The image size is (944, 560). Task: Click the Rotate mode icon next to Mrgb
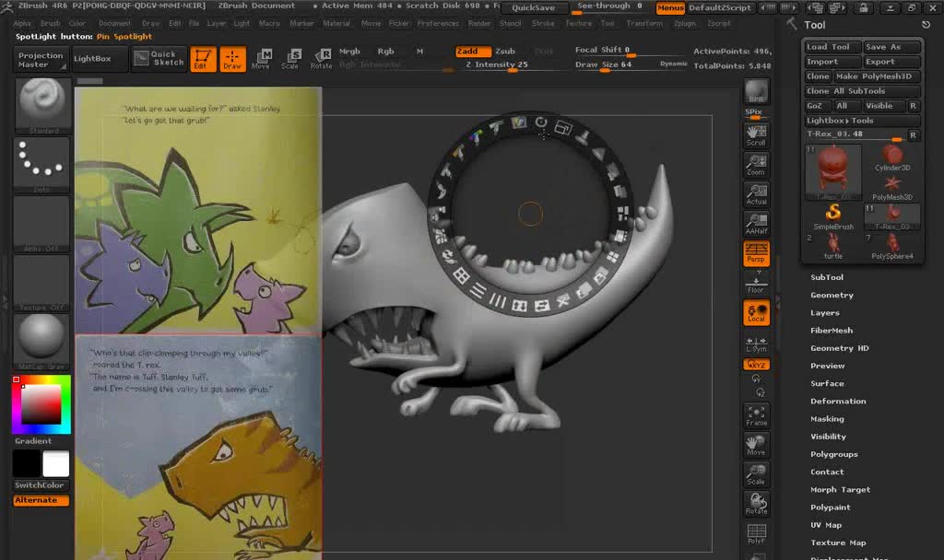tap(321, 59)
